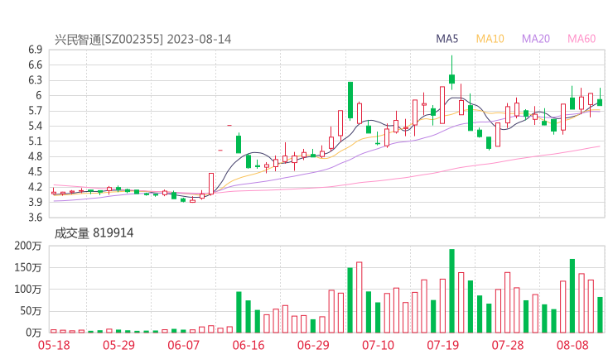The height and width of the screenshot is (364, 613).
Task: Click the 05-18 date axis label
Action: (x=54, y=345)
